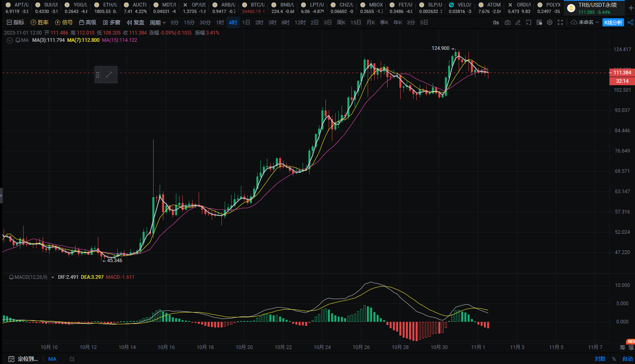Click the 0s refresh interval
Image resolution: width=635 pixels, height=364 pixels.
pyautogui.click(x=496, y=22)
